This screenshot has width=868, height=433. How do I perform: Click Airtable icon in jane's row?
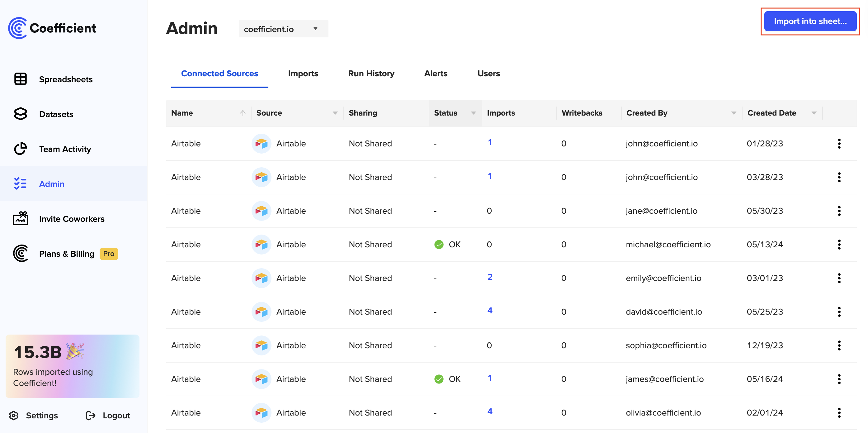pyautogui.click(x=262, y=211)
